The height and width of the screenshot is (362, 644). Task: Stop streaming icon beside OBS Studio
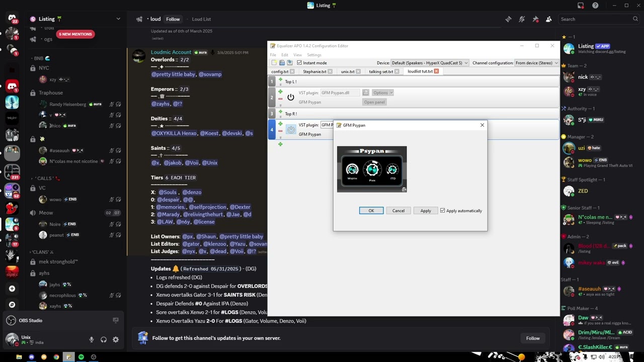116,320
